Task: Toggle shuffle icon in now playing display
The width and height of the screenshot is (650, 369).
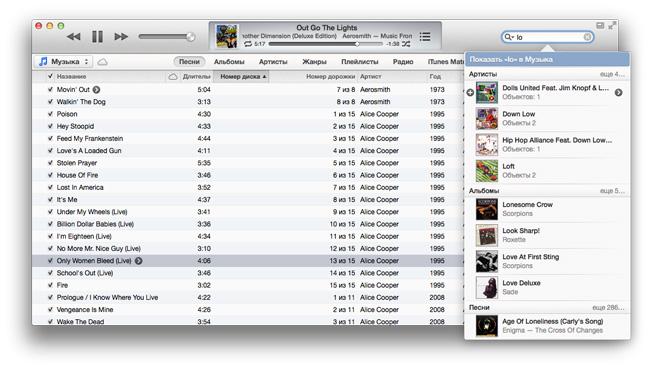Action: tap(406, 44)
